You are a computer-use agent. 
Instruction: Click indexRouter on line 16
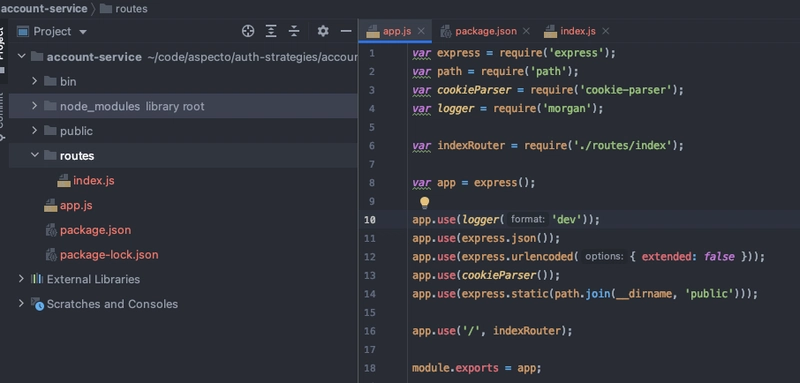[527, 331]
